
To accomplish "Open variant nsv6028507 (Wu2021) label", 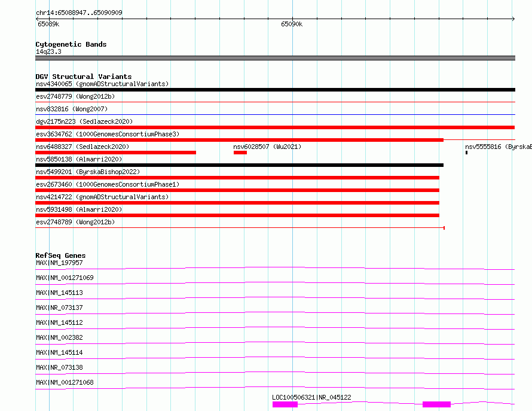I will click(267, 147).
